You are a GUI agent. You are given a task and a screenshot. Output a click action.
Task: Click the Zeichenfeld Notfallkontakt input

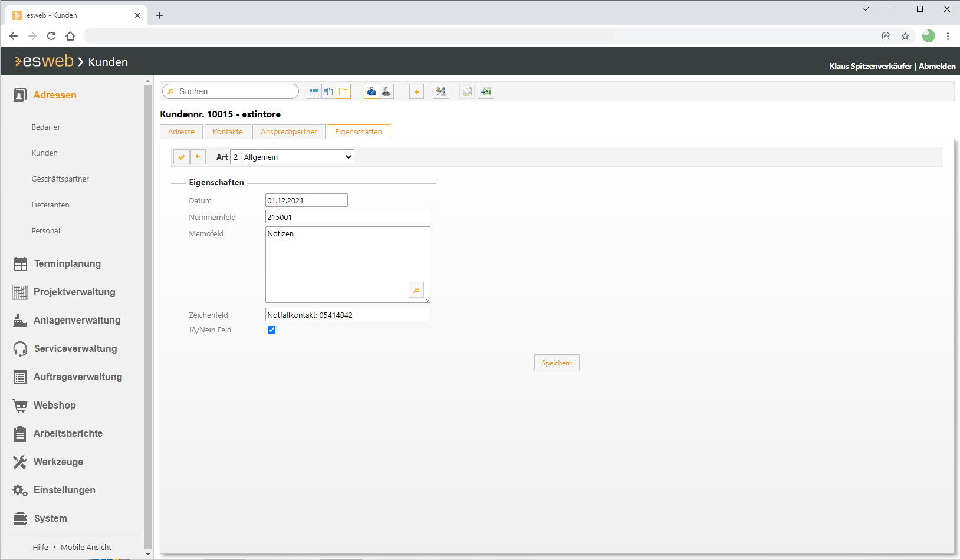348,315
